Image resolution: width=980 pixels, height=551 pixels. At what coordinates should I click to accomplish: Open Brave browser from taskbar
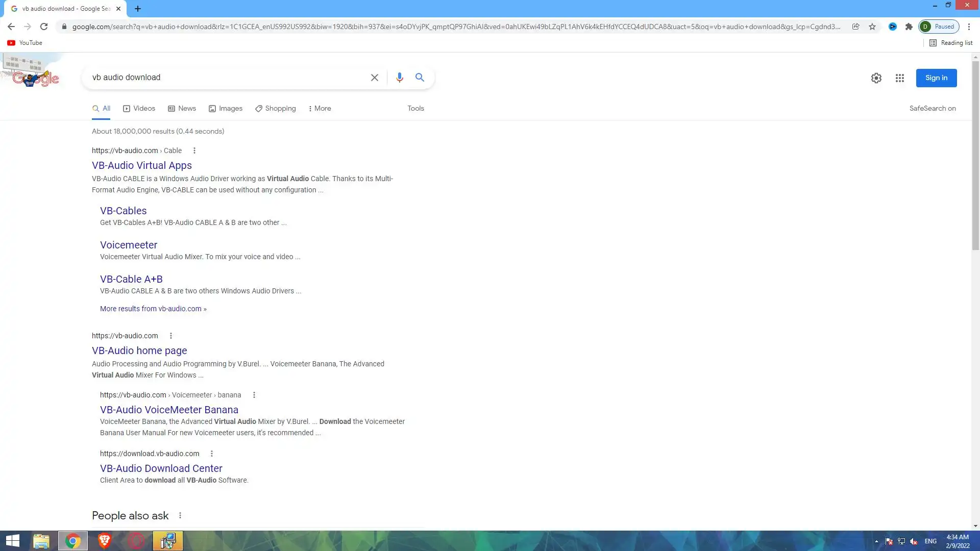(105, 541)
